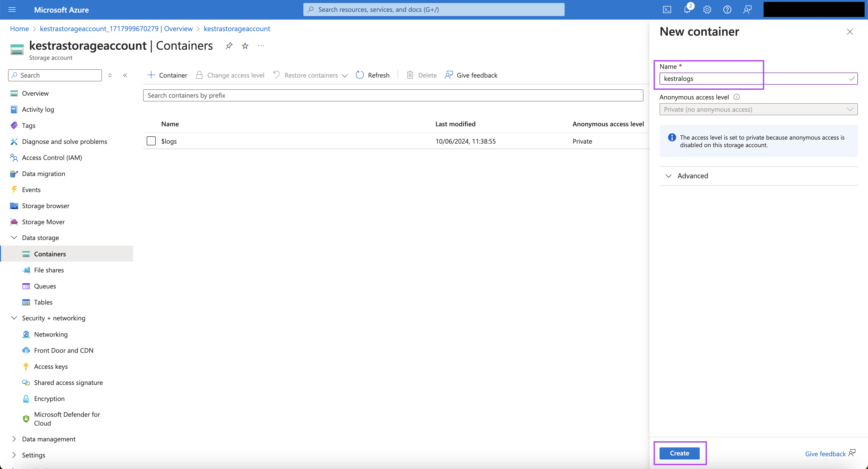The width and height of the screenshot is (868, 469).
Task: Select the $logs container checkbox
Action: (x=151, y=141)
